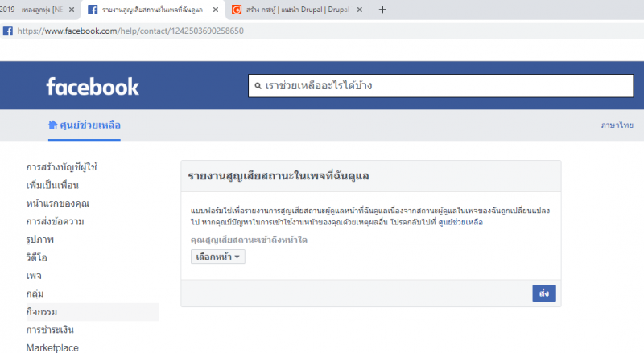
Task: Switch to the Drupal browser tab
Action: tap(297, 10)
